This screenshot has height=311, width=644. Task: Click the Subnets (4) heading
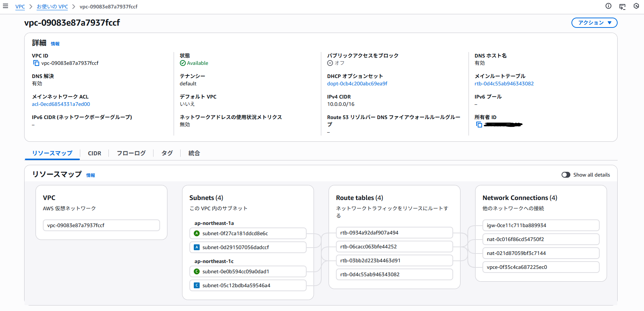pos(206,198)
